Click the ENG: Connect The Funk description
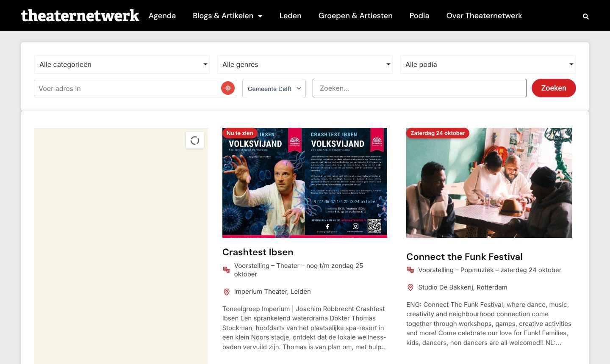The image size is (610, 364). click(x=489, y=324)
